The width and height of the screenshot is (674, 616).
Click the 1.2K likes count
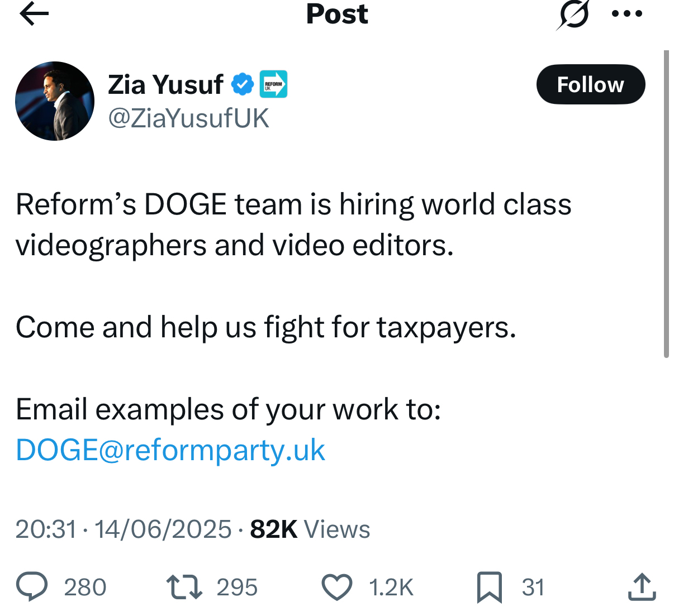point(391,588)
